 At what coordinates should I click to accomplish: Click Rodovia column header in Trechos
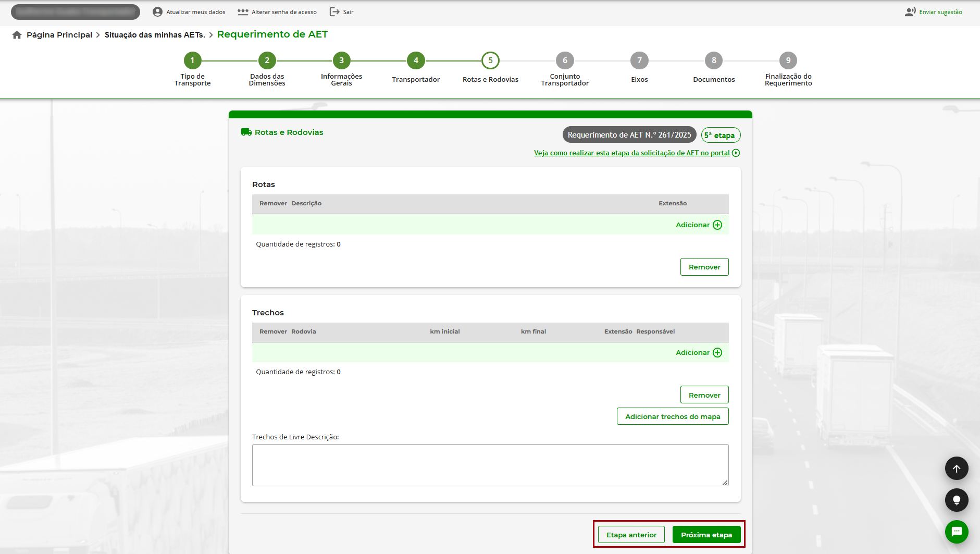pyautogui.click(x=304, y=332)
